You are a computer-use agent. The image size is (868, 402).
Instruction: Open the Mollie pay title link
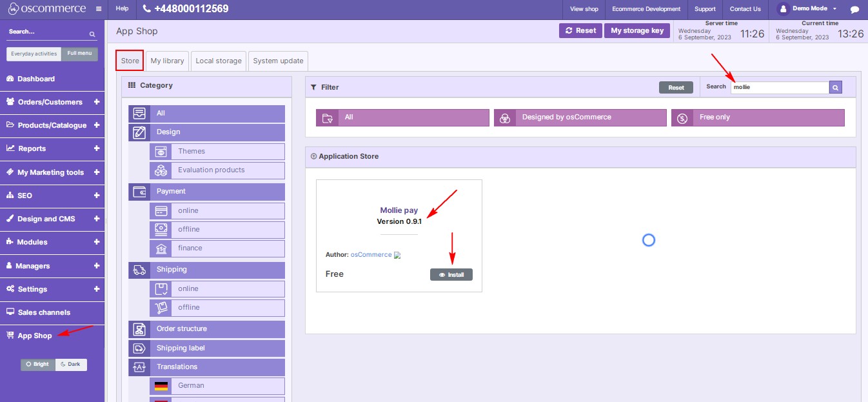[x=399, y=210]
